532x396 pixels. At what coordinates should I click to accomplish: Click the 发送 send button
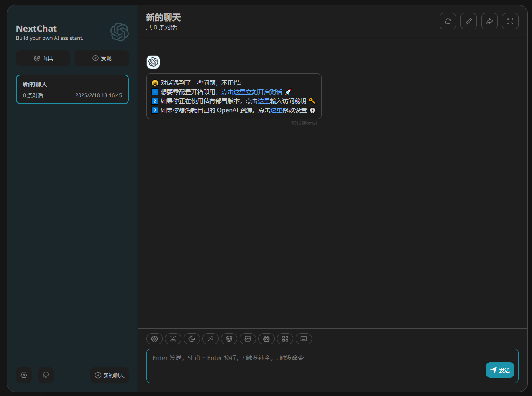point(500,370)
